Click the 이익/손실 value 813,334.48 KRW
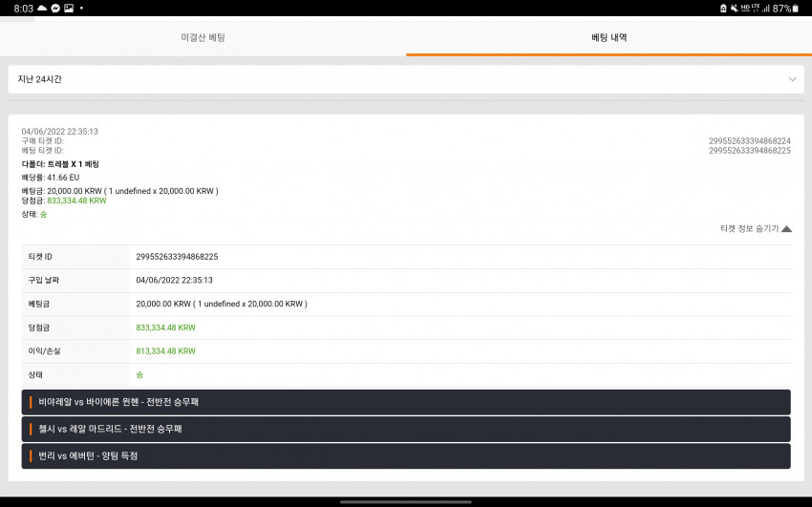812x507 pixels. [165, 350]
